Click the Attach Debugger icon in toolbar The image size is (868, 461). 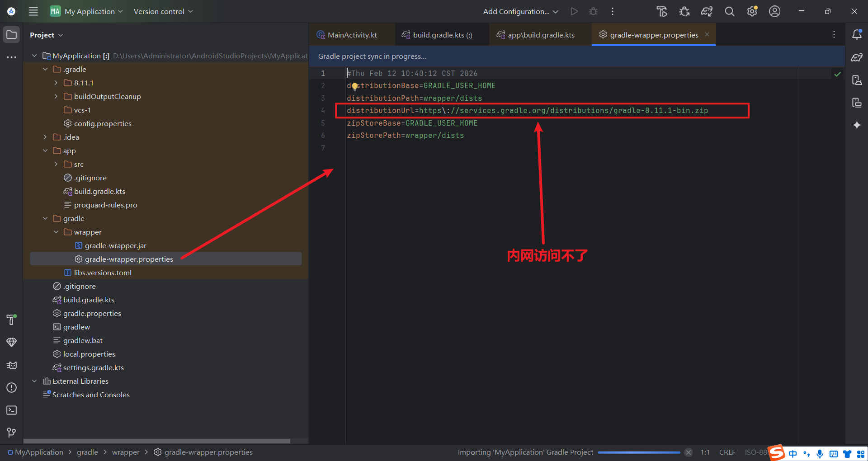(684, 11)
